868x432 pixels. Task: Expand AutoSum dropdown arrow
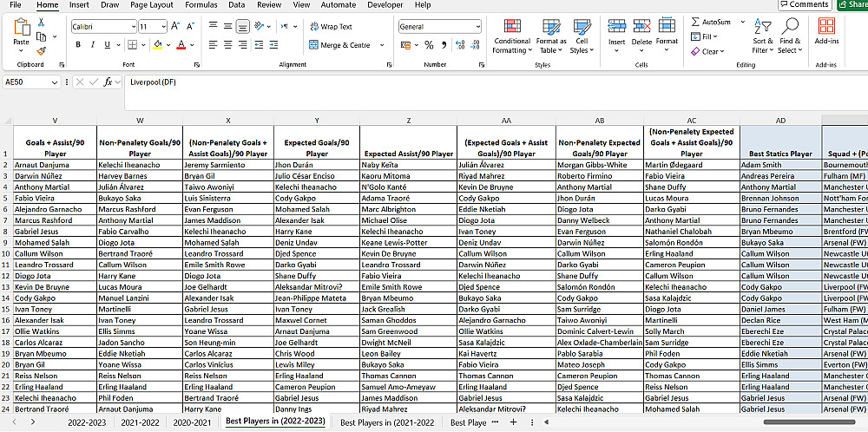[x=742, y=23]
